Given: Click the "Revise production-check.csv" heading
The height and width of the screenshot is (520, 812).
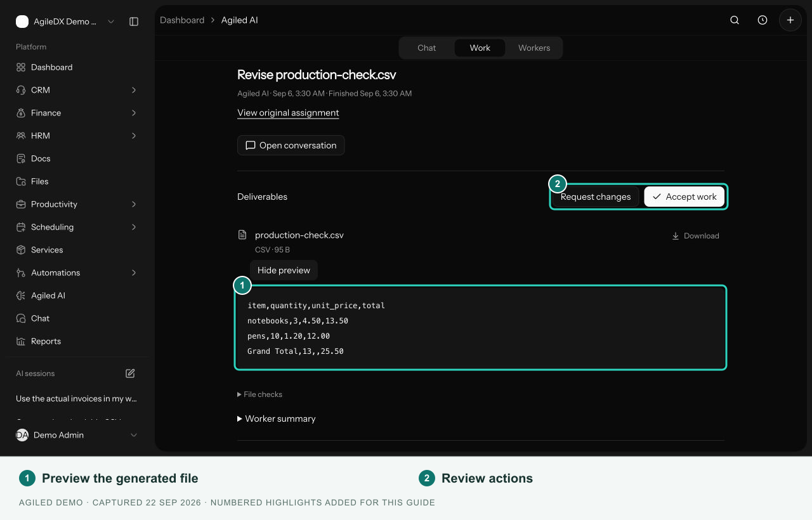Looking at the screenshot, I should coord(317,75).
